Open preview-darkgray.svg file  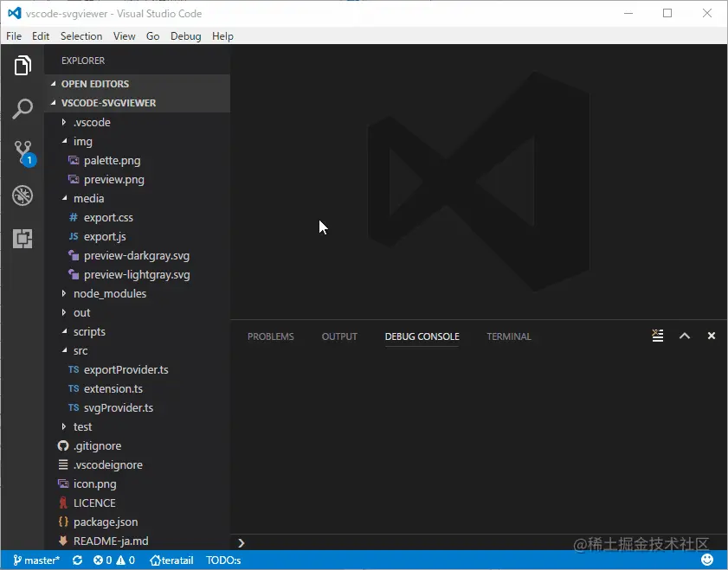point(138,255)
